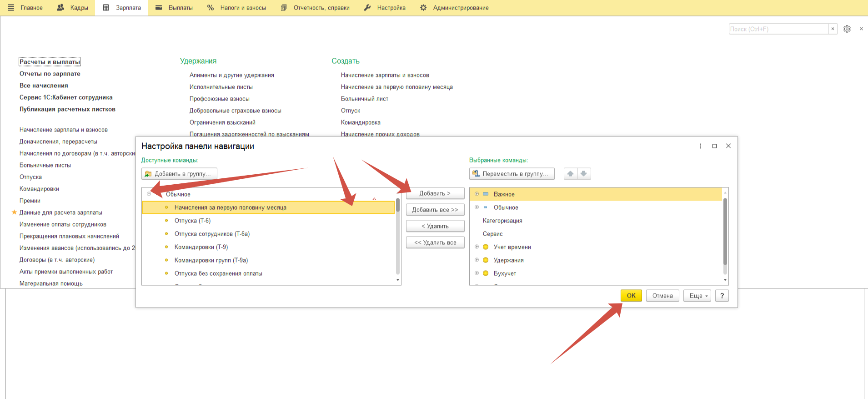
Task: Select Отпуска (Т-6) in available commands
Action: pyautogui.click(x=192, y=221)
